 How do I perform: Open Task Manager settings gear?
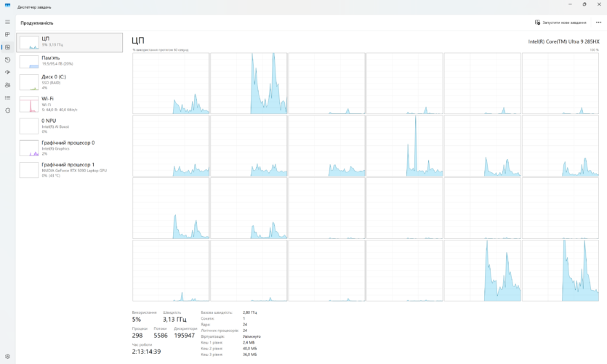tap(7, 356)
